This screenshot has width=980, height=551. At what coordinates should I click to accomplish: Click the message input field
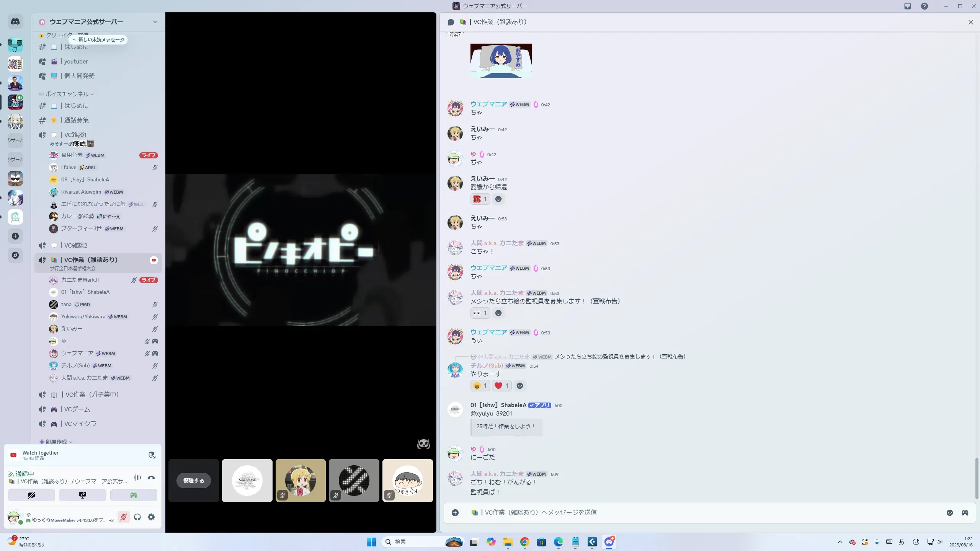[x=689, y=513]
